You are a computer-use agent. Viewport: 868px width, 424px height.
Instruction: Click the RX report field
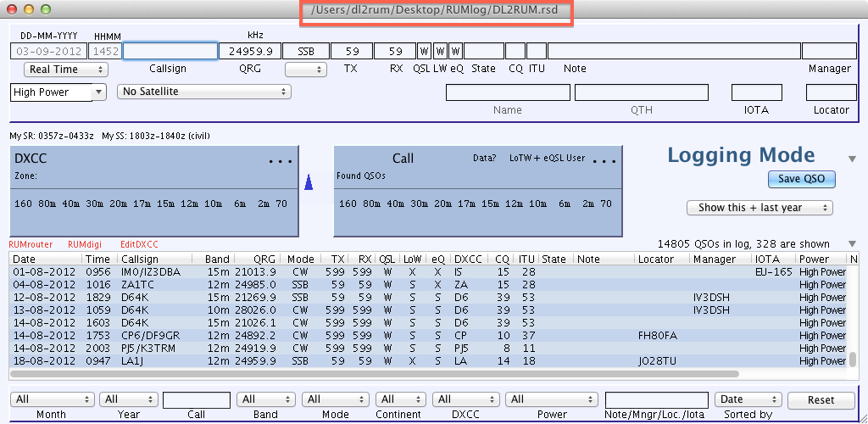pos(395,51)
